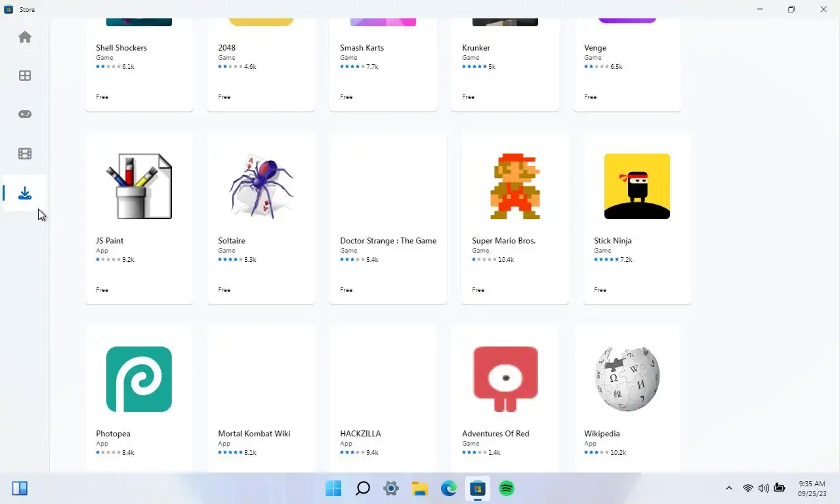Open the Krunker game title
The height and width of the screenshot is (504, 840).
coord(476,48)
